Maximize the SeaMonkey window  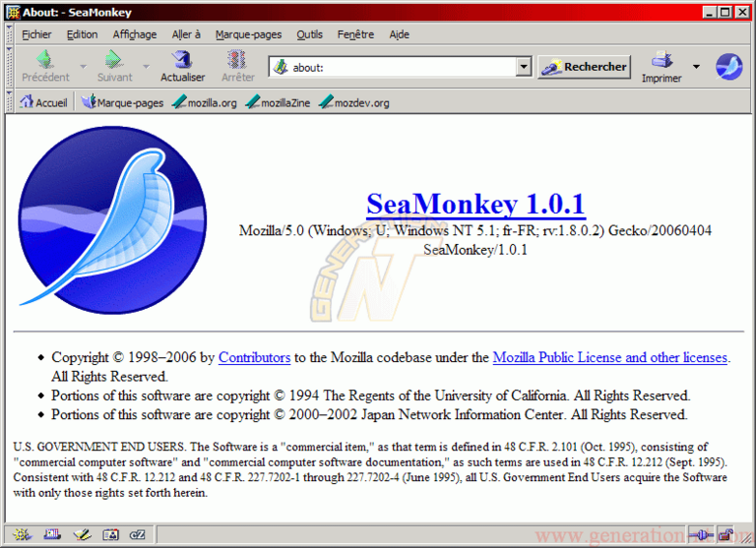(725, 12)
